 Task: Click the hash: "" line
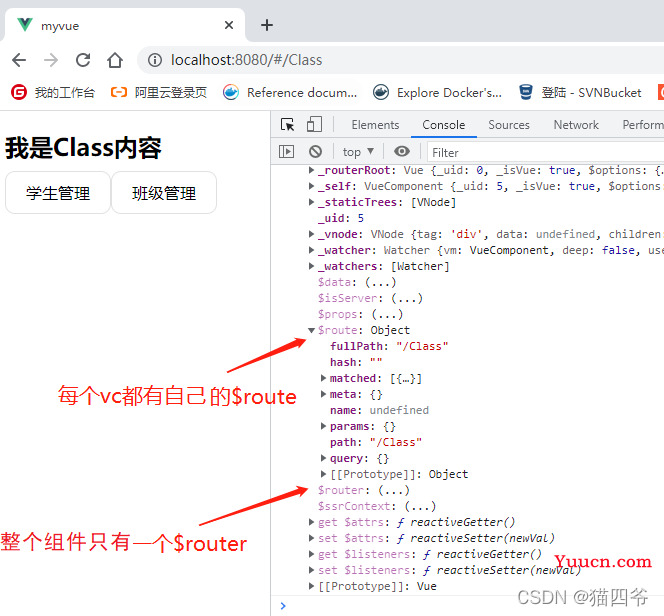(356, 362)
